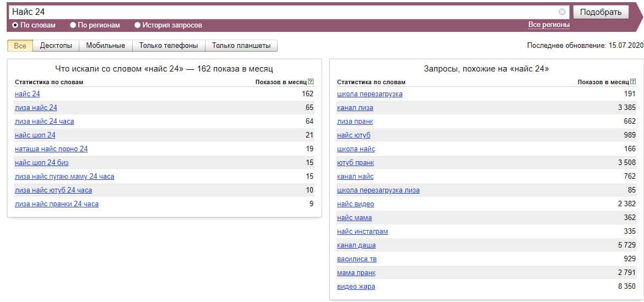The width and height of the screenshot is (644, 302).
Task: Clear the search field with the X icon
Action: coord(562,12)
